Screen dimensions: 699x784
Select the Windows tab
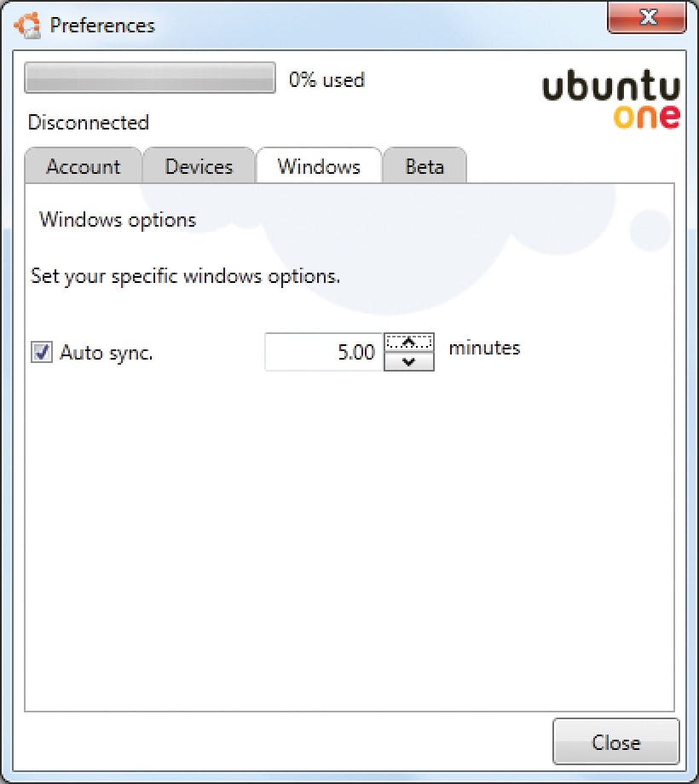click(x=319, y=166)
